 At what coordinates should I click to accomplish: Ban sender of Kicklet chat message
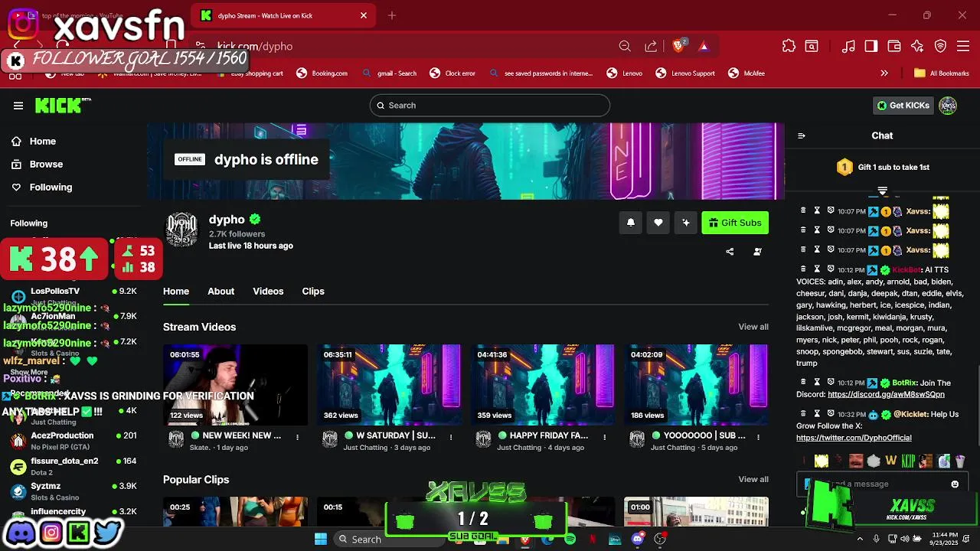coord(831,413)
